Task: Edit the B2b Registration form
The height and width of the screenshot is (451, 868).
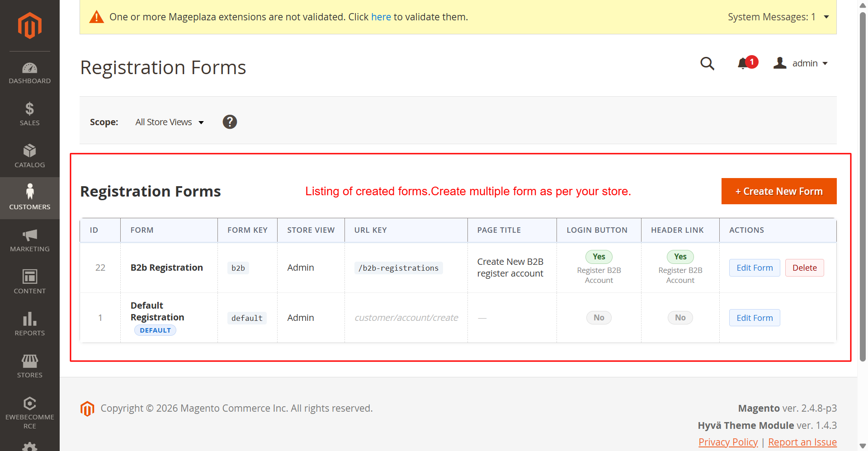Action: [754, 268]
